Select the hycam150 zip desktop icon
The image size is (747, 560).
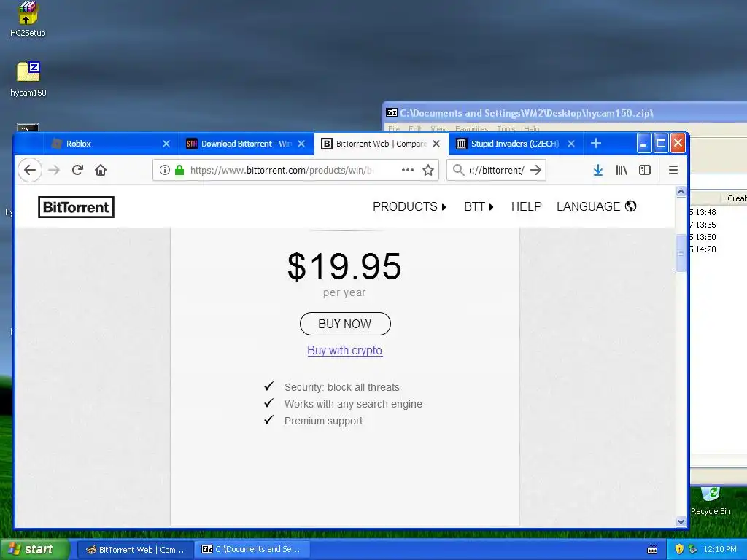click(x=28, y=79)
